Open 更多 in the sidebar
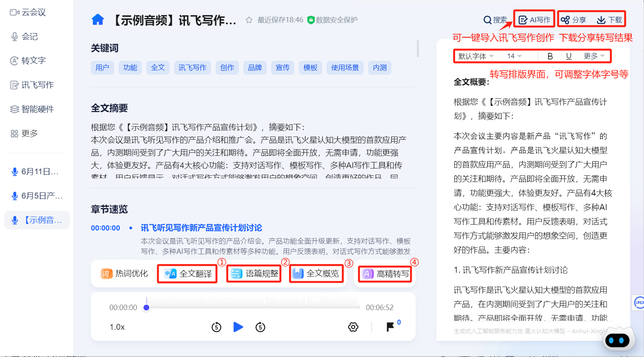The image size is (644, 357). 24,133
